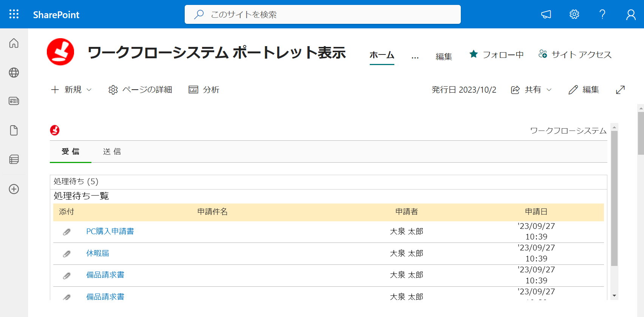Open the megaphone announcements icon
Viewport: 644px width, 317px height.
click(546, 14)
